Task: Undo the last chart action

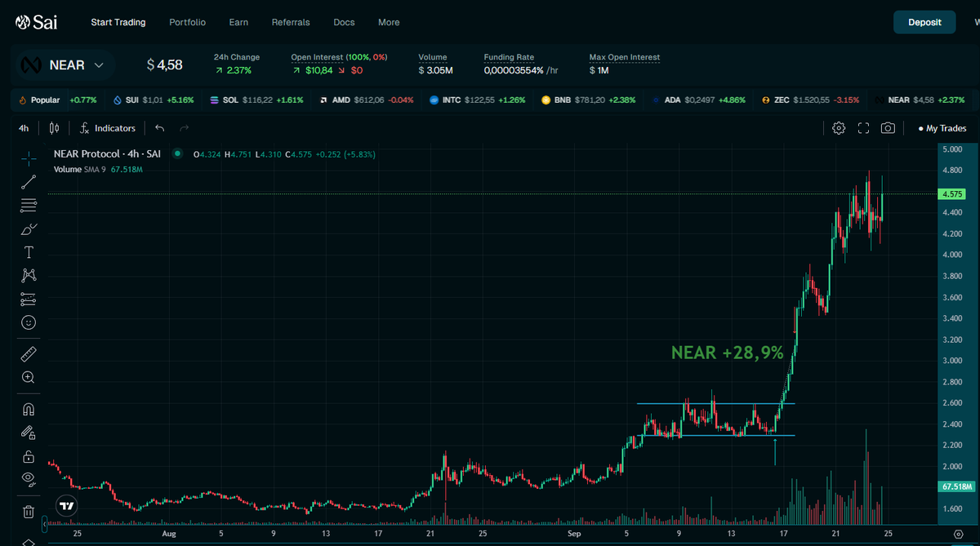Action: 160,128
